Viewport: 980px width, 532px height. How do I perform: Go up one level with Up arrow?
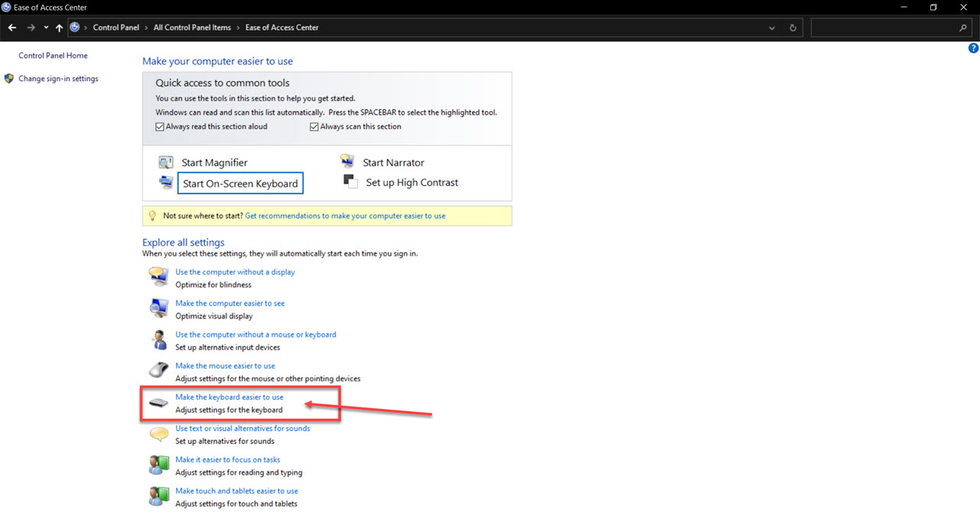[59, 28]
